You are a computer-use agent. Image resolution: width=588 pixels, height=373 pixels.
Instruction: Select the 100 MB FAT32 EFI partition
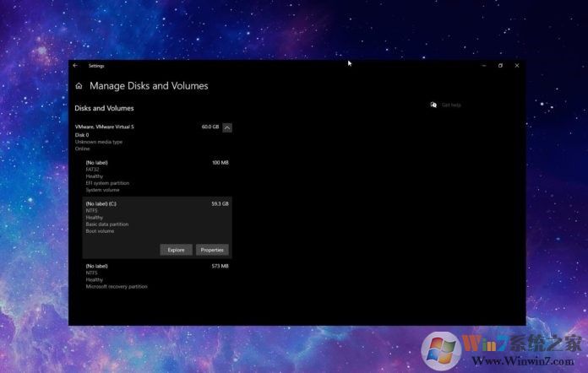click(x=156, y=176)
